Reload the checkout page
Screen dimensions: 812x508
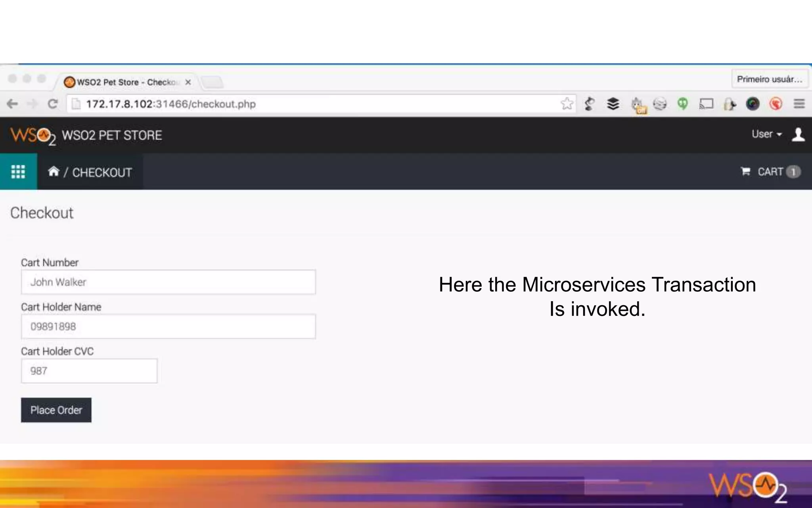pyautogui.click(x=52, y=104)
